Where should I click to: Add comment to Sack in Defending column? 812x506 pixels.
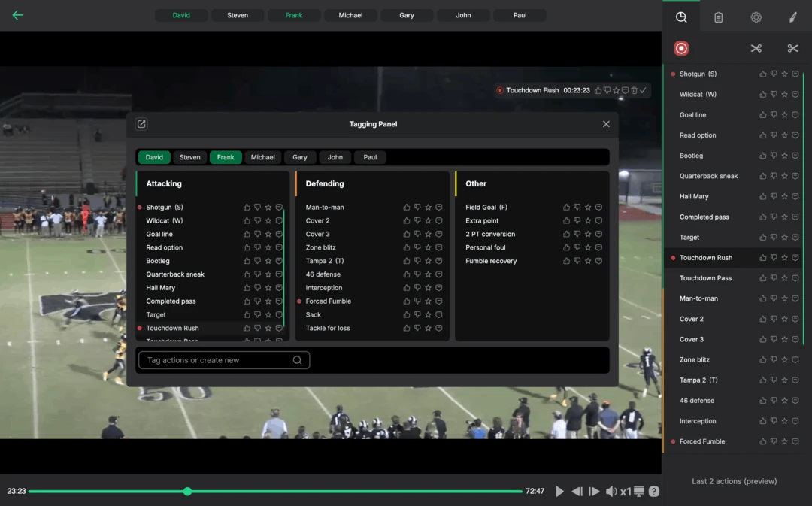[438, 314]
